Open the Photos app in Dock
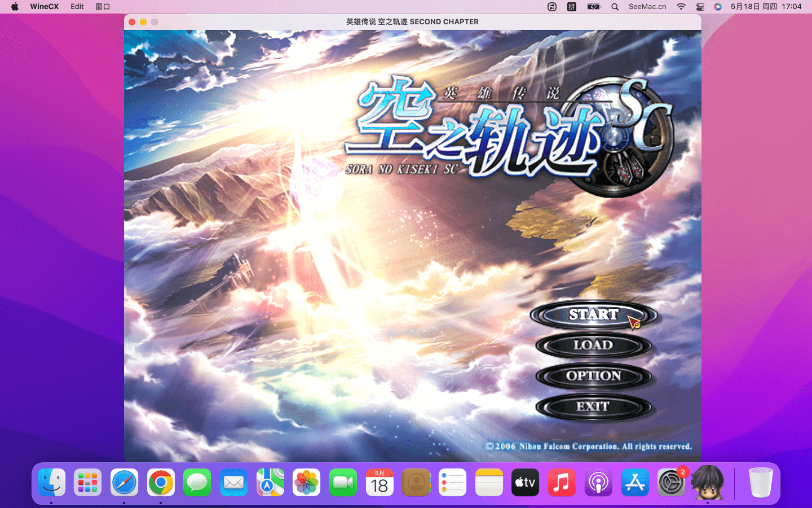812x508 pixels. [306, 483]
